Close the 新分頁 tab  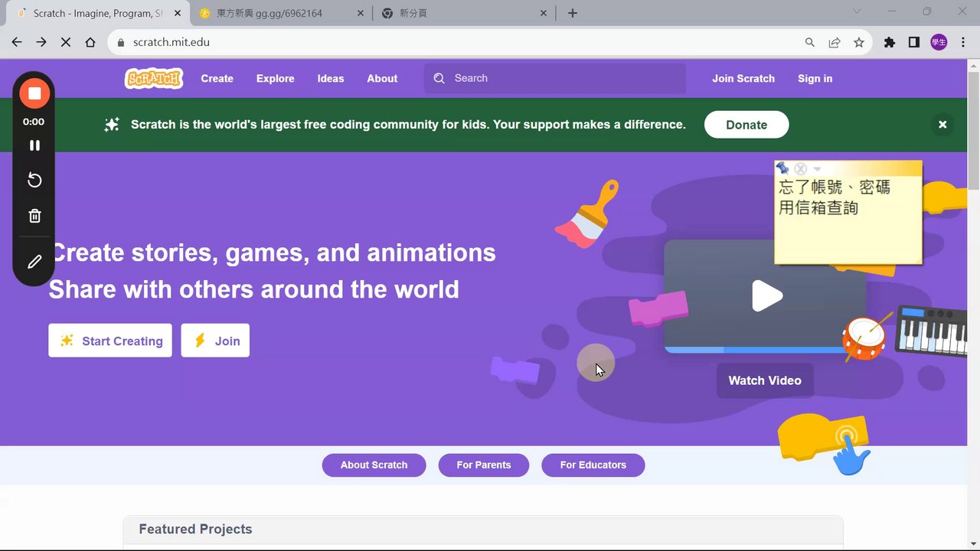coord(544,13)
